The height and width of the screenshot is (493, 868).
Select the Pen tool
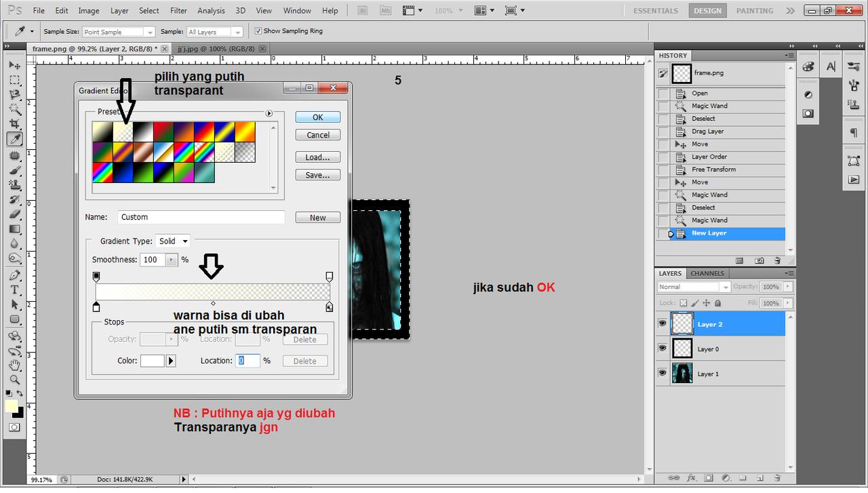[14, 275]
